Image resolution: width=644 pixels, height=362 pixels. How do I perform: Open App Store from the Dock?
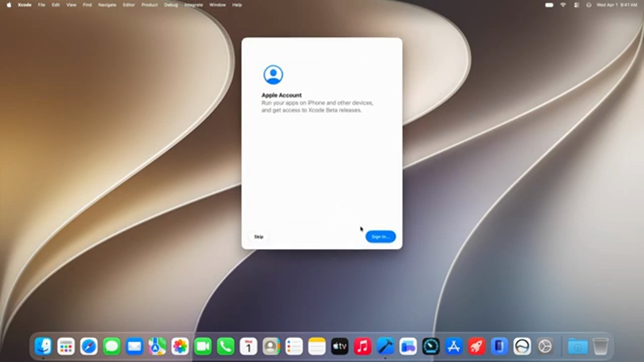pos(454,346)
